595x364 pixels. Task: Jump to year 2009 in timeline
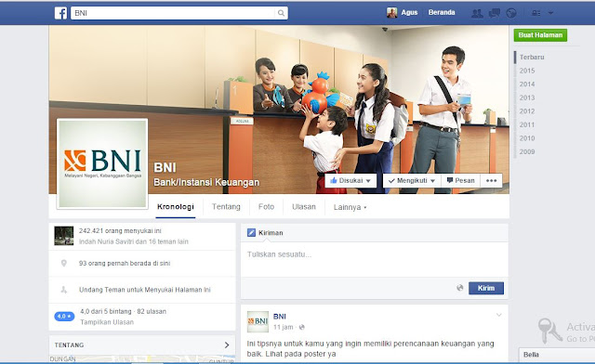point(527,151)
